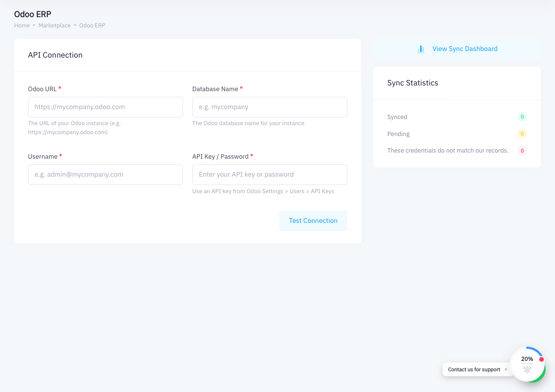Focus the Username input field
The image size is (555, 392).
click(105, 174)
